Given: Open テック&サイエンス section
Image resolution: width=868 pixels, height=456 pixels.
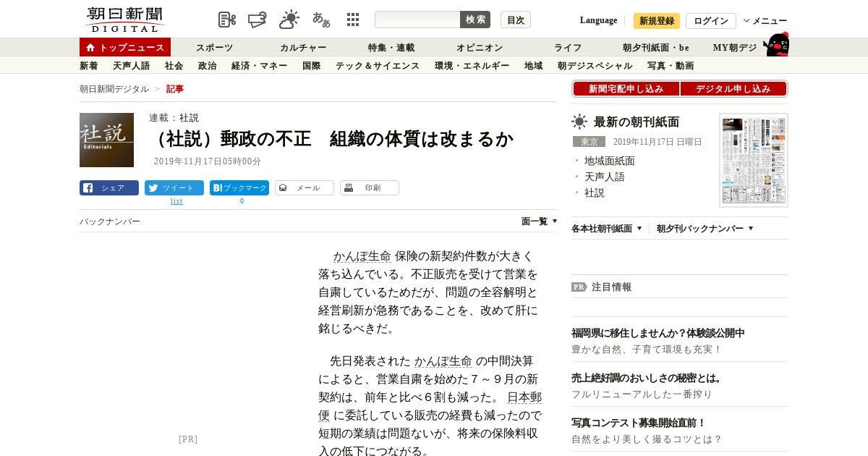Looking at the screenshot, I should [378, 66].
